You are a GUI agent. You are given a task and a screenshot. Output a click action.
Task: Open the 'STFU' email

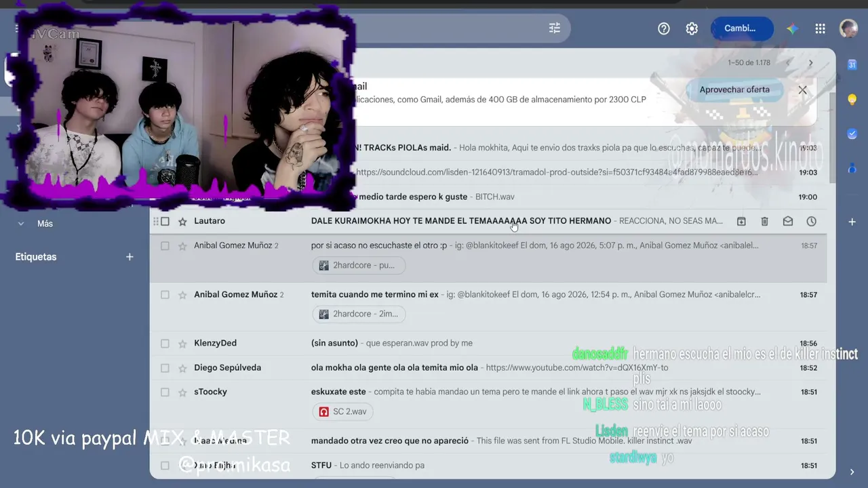[x=488, y=466]
